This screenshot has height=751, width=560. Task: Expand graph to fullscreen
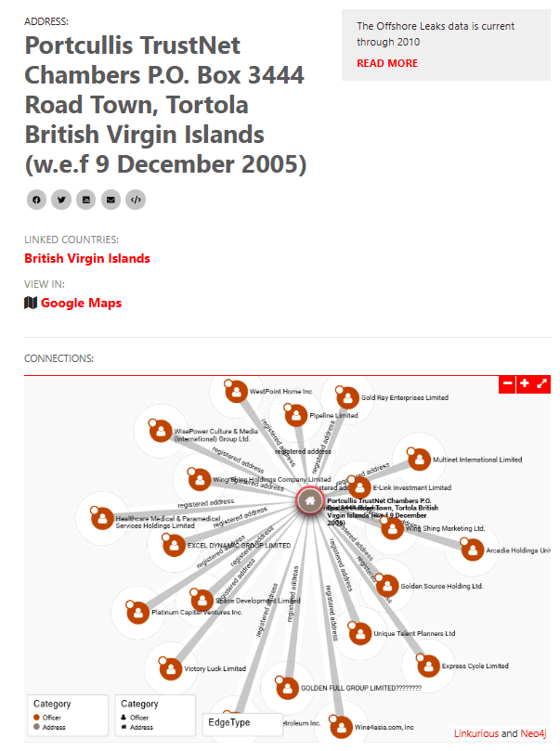point(542,383)
